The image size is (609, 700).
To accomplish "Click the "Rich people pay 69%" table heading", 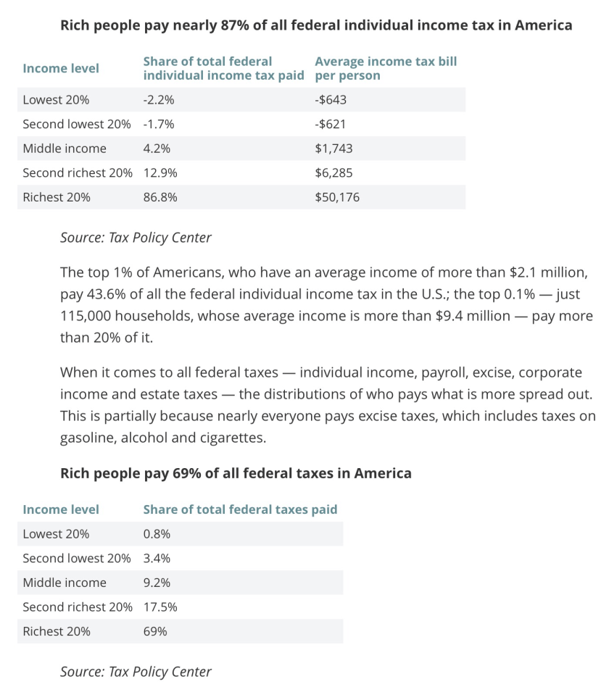I will [x=236, y=473].
